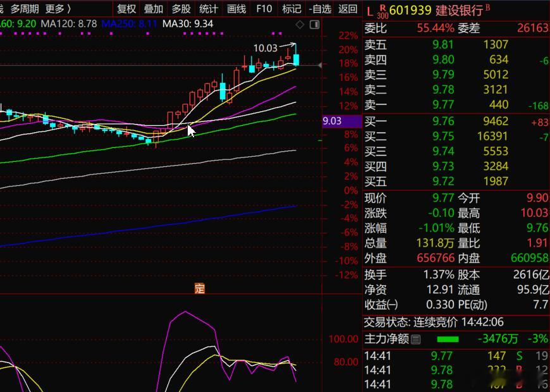Click the 换手 1.37% value

pos(439,275)
